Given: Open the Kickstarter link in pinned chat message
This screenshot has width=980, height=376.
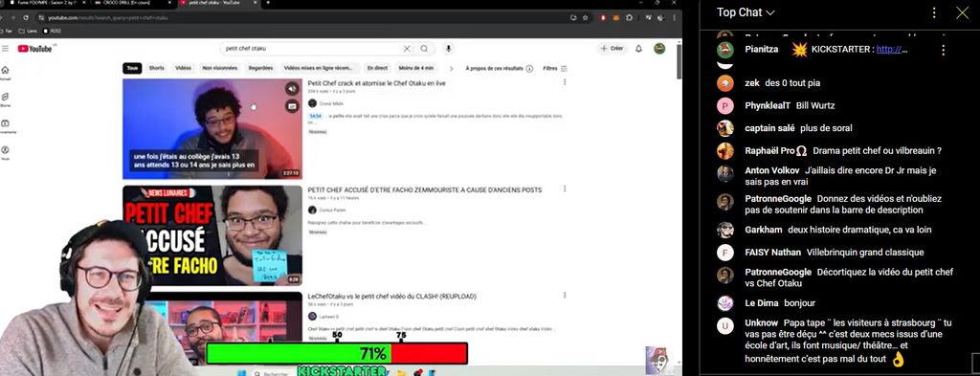Looking at the screenshot, I should pyautogui.click(x=892, y=50).
